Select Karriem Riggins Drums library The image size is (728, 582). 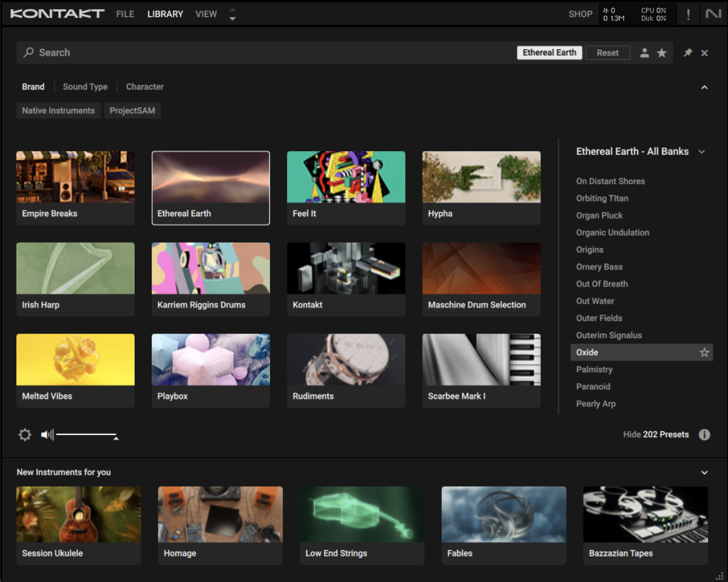[211, 279]
